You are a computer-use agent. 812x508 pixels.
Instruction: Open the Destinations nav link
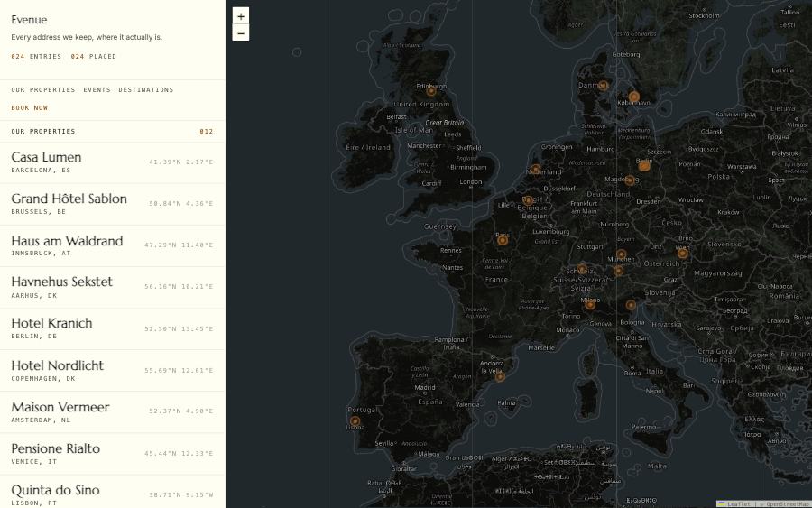[146, 90]
